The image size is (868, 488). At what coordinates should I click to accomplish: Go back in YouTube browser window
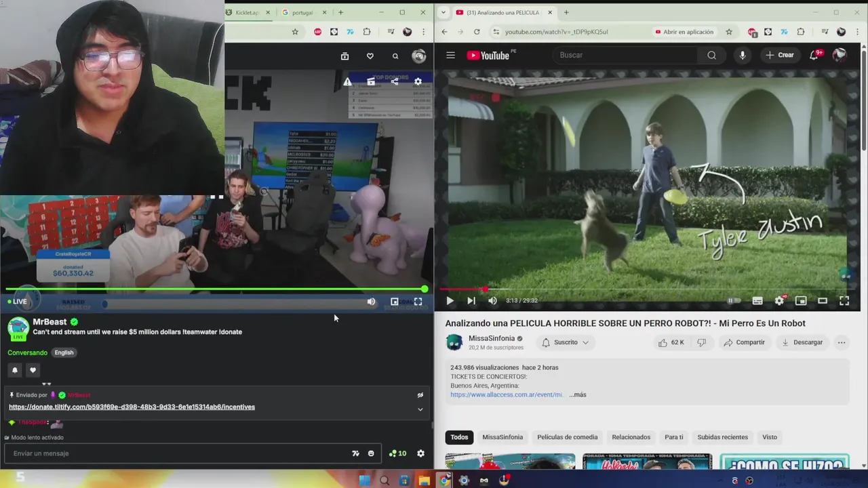pos(444,32)
